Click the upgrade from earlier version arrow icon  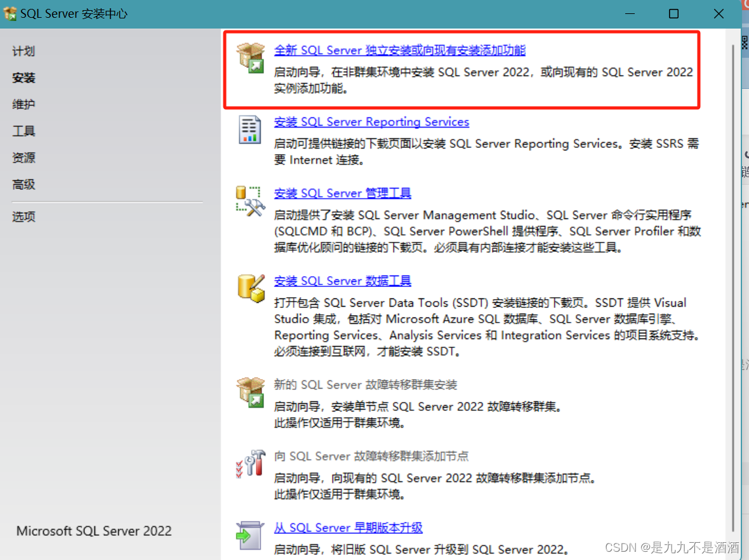pyautogui.click(x=250, y=535)
